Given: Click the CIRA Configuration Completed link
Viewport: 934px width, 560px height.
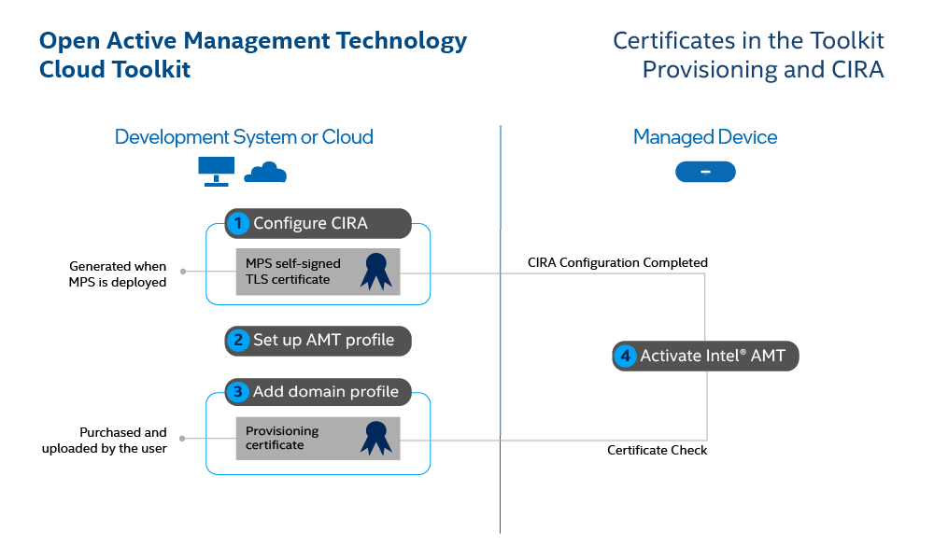Looking at the screenshot, I should (x=618, y=262).
